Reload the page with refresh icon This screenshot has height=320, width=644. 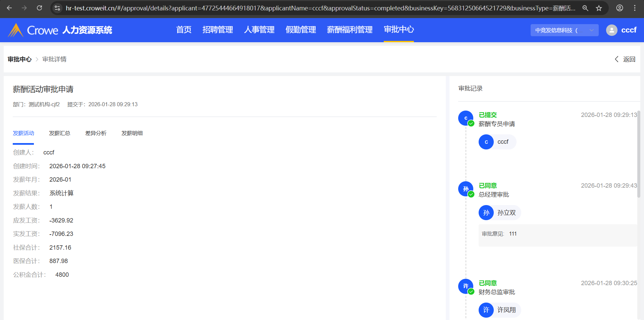pyautogui.click(x=39, y=8)
